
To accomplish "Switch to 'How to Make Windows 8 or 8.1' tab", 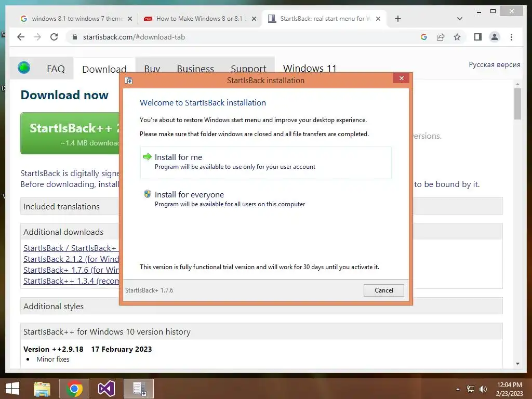I will click(x=200, y=19).
